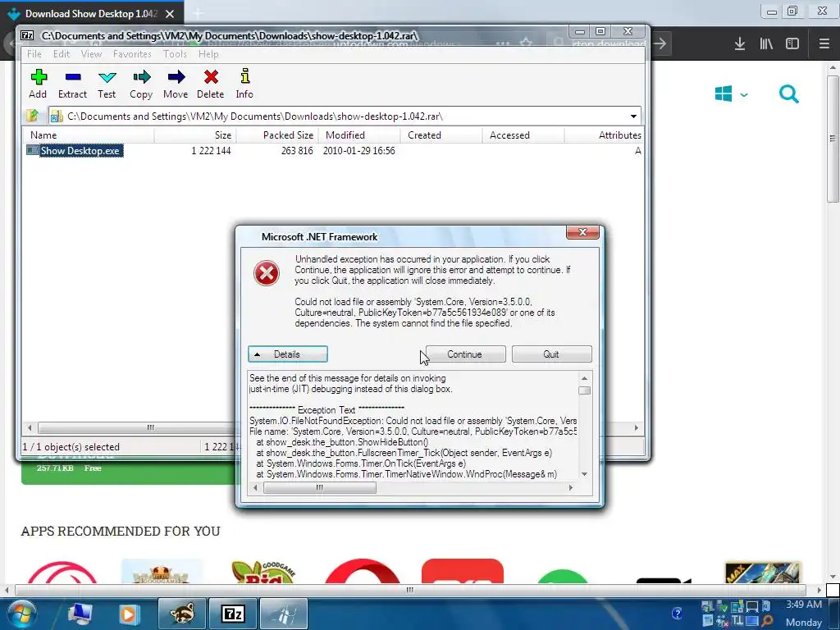The width and height of the screenshot is (840, 630).
Task: Click the Goodgame Big Farm thumbnail
Action: coord(262,572)
